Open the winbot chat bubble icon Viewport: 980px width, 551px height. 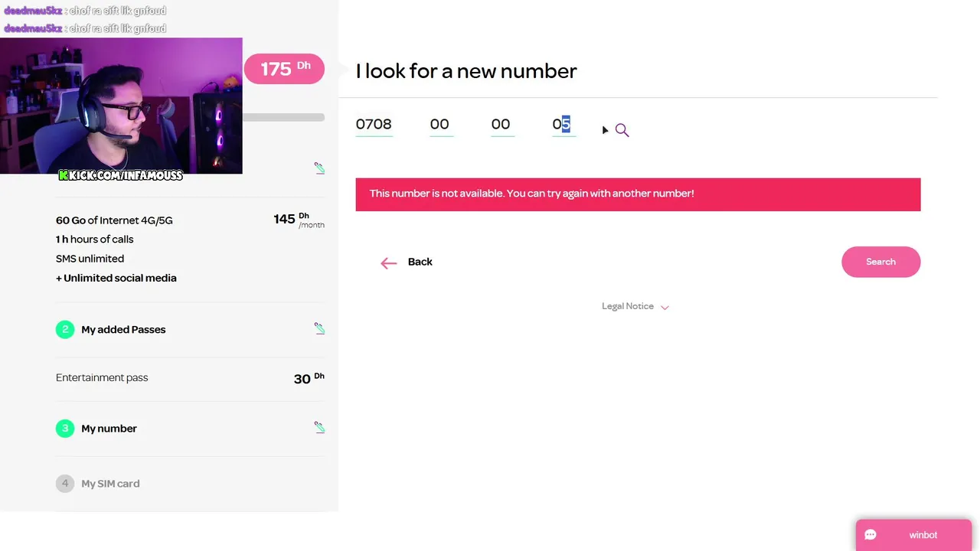click(871, 535)
